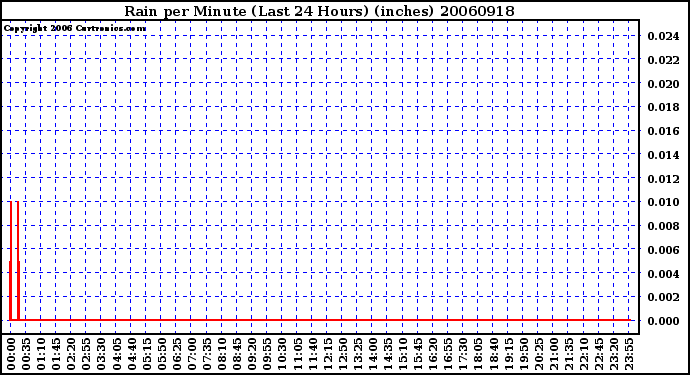This screenshot has height=375, width=690.
Task: Click the 22:10 time label
Action: click(584, 354)
